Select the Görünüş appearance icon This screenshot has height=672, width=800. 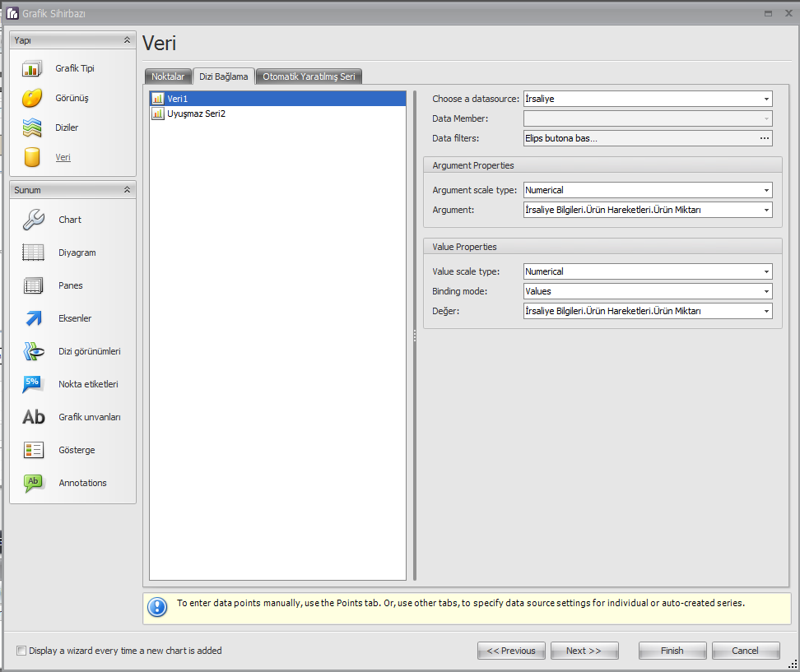(31, 98)
